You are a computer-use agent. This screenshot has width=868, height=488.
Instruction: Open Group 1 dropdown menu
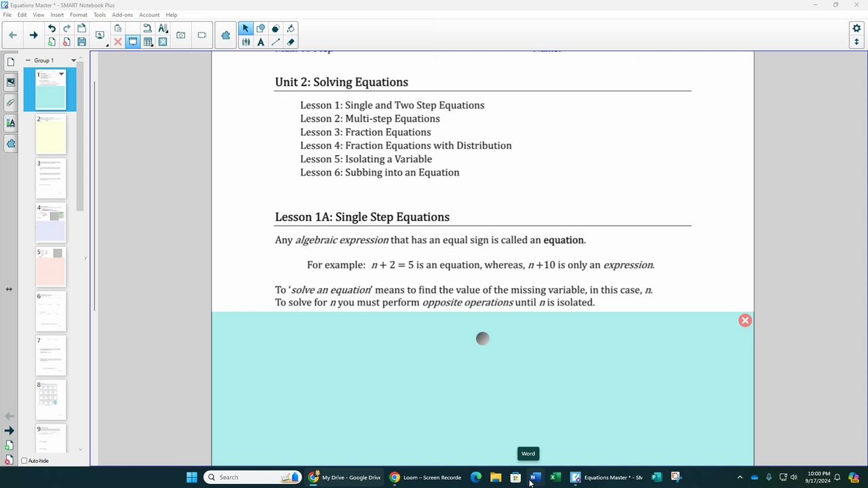coord(74,60)
